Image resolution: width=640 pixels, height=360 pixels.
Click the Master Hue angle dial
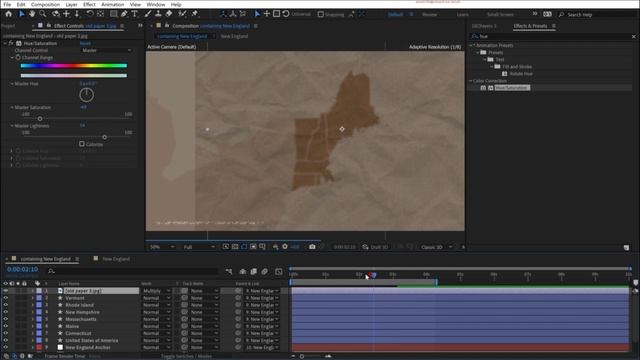coord(87,95)
